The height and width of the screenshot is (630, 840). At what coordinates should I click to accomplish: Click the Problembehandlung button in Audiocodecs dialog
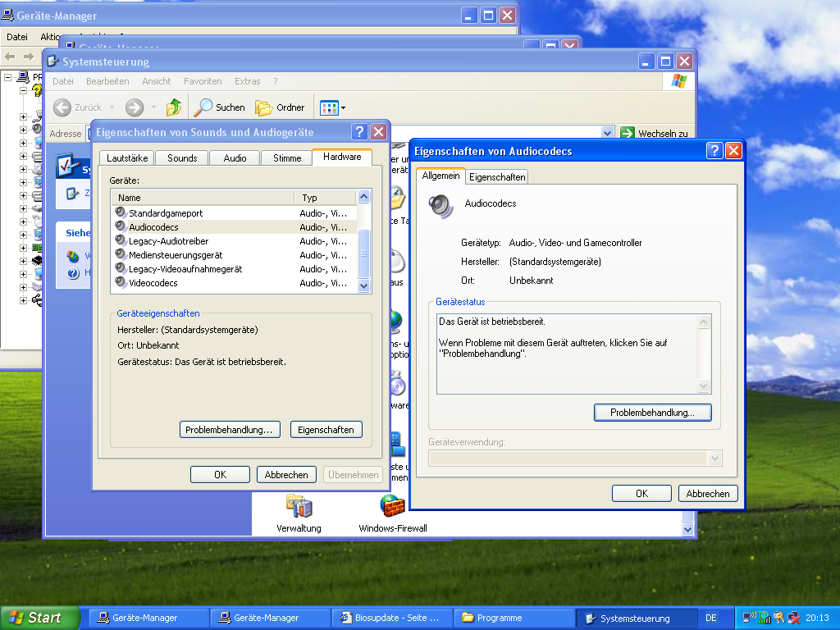pos(652,413)
